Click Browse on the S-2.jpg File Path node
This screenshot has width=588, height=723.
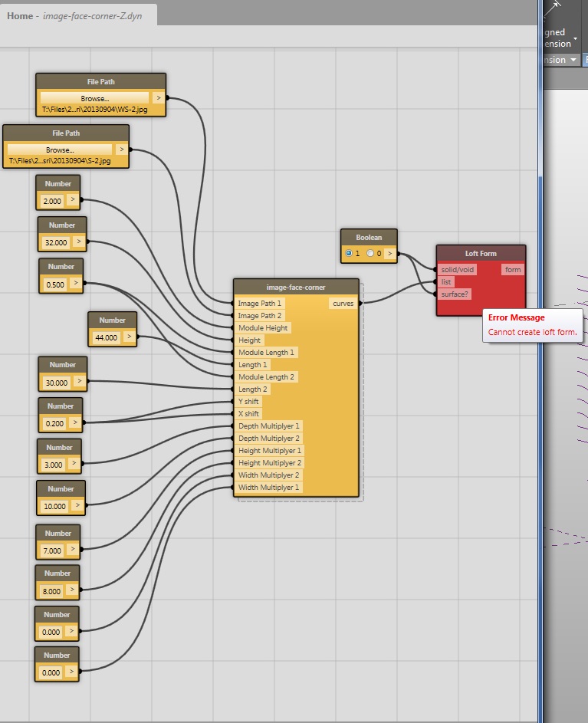[60, 150]
